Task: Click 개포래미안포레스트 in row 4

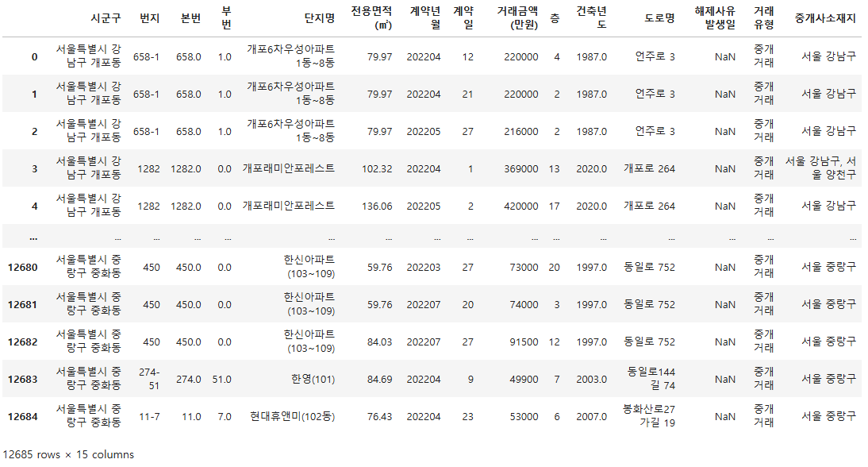Action: (x=289, y=206)
